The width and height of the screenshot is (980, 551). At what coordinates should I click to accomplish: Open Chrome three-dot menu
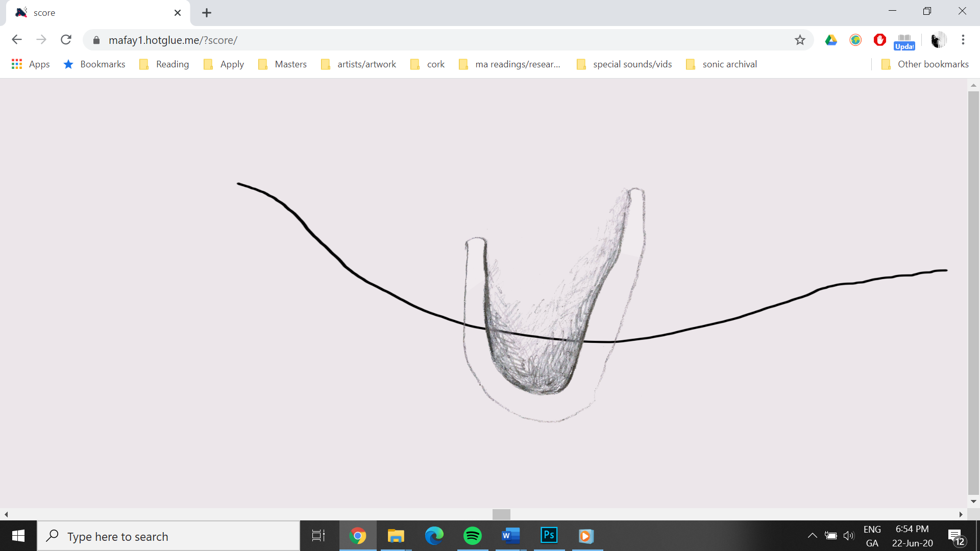click(963, 40)
